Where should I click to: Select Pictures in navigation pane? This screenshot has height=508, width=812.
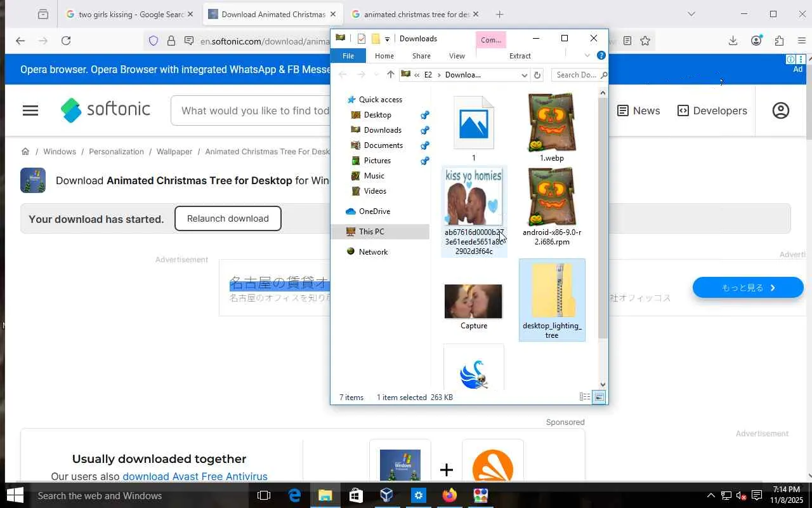click(377, 161)
